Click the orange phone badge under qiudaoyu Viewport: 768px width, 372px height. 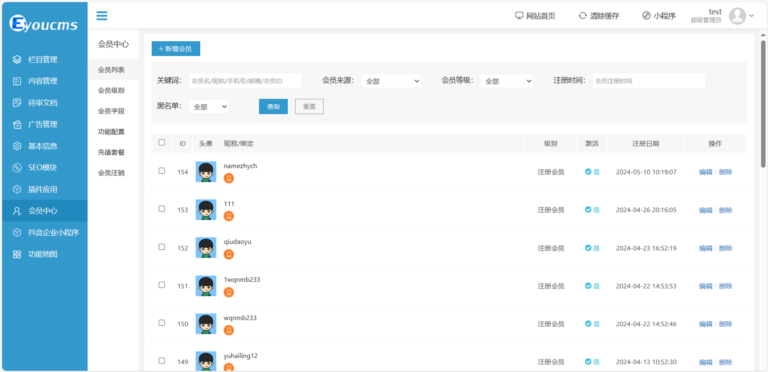click(x=229, y=254)
